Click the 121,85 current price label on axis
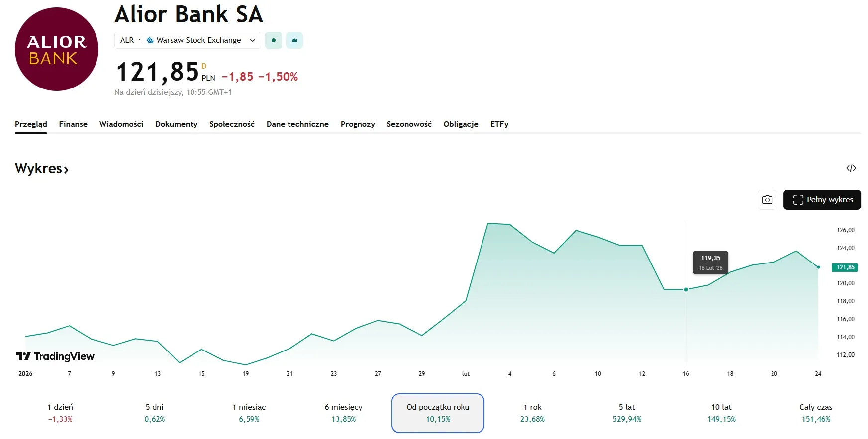 coord(845,267)
